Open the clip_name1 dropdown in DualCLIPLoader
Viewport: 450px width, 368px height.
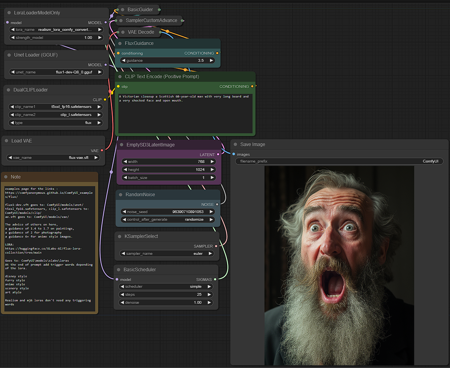(56, 107)
